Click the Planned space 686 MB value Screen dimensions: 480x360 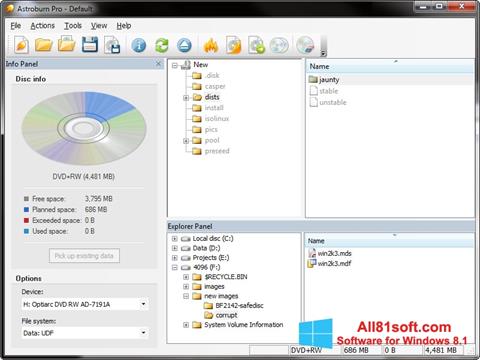(x=96, y=210)
